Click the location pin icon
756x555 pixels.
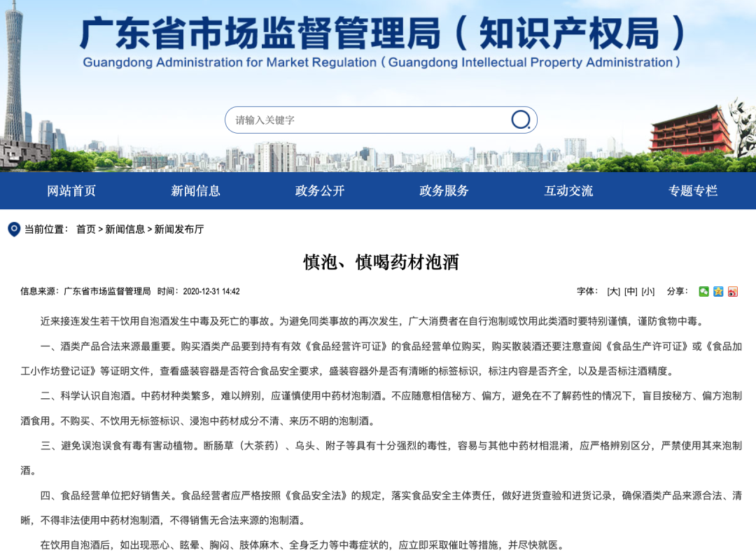click(14, 229)
